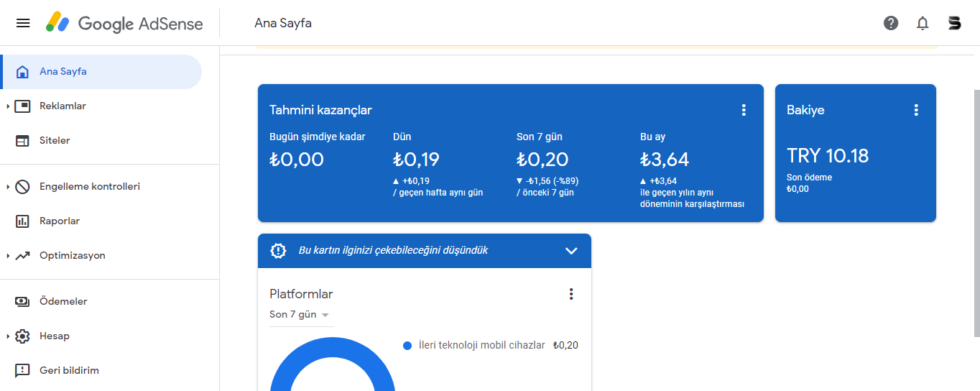Click the Raporlar chart icon
The height and width of the screenshot is (391, 980).
(x=22, y=221)
